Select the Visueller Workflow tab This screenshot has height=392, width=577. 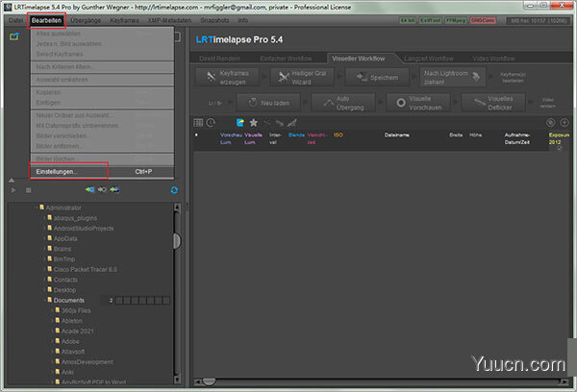(x=359, y=59)
